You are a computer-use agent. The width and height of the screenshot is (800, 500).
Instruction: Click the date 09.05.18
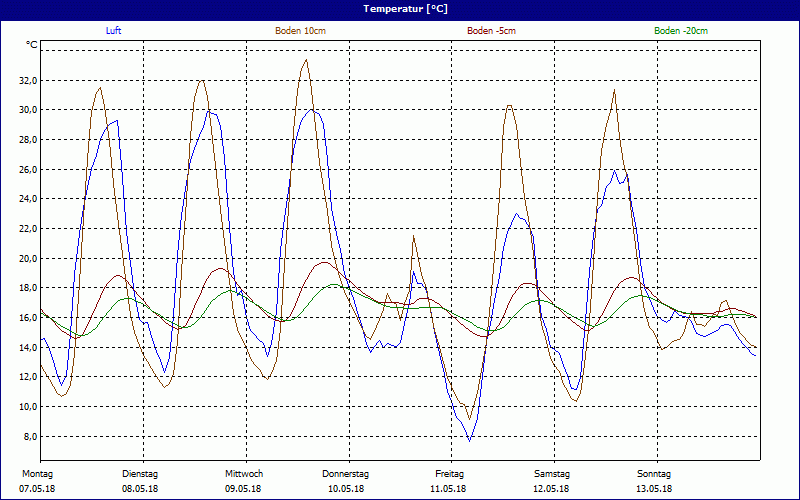243,489
